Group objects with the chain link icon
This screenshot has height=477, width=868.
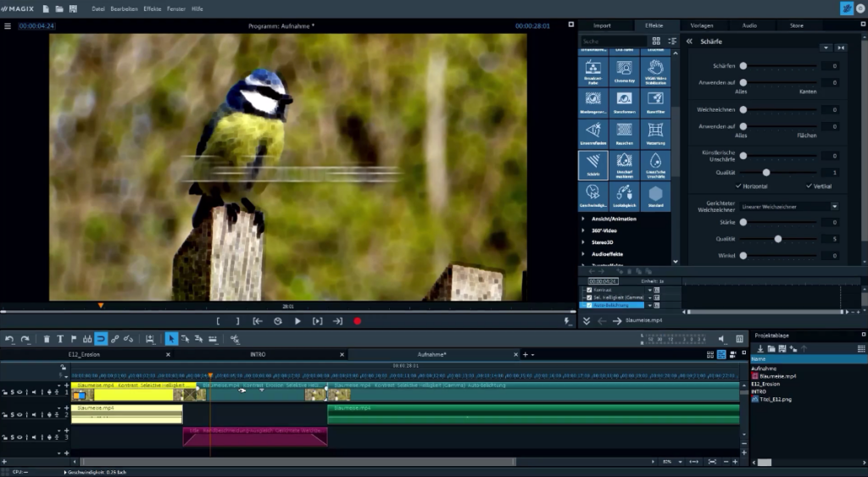(x=114, y=339)
